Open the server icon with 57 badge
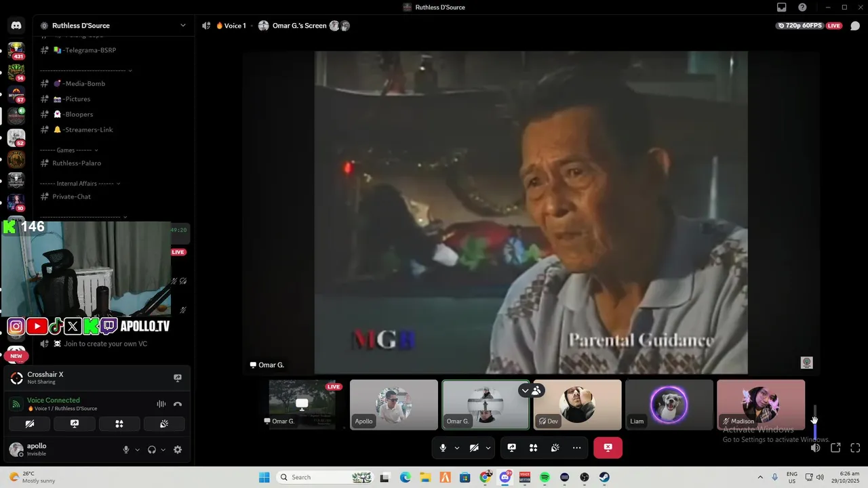Viewport: 868px width, 488px height. 16,94
